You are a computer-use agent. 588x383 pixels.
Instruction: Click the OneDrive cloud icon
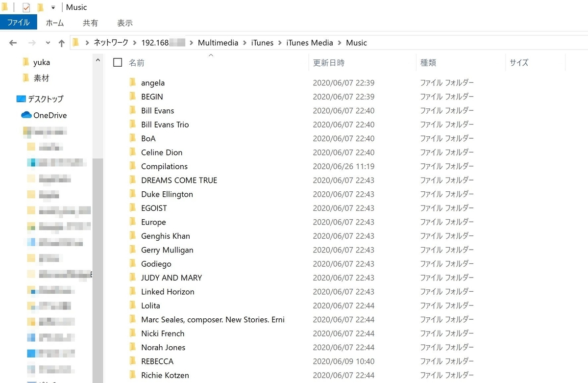pos(26,115)
